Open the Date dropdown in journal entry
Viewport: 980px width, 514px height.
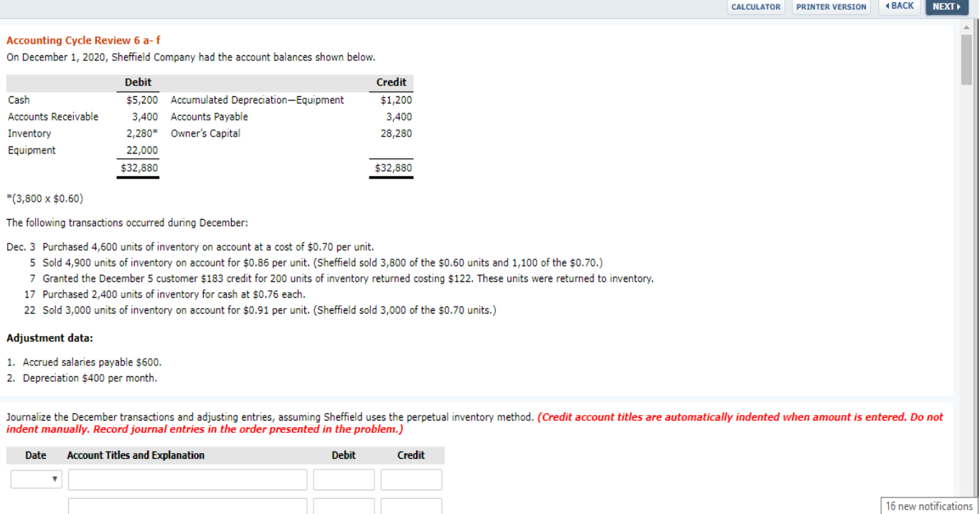click(37, 480)
